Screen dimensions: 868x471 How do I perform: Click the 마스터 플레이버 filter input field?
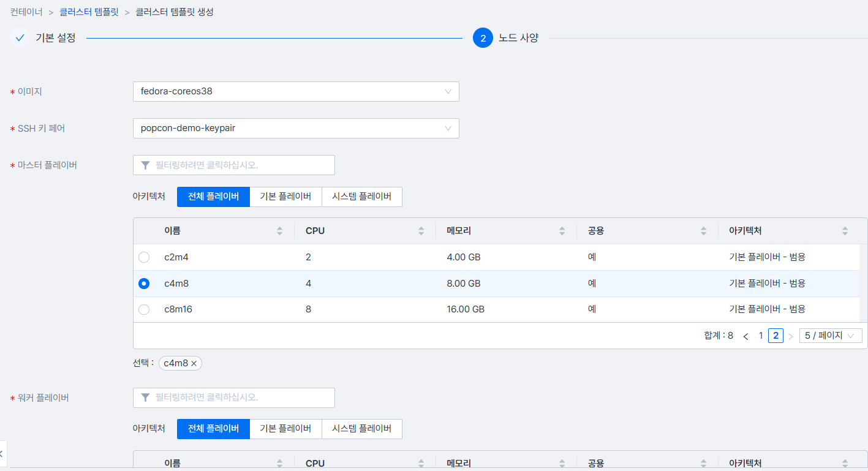point(234,165)
